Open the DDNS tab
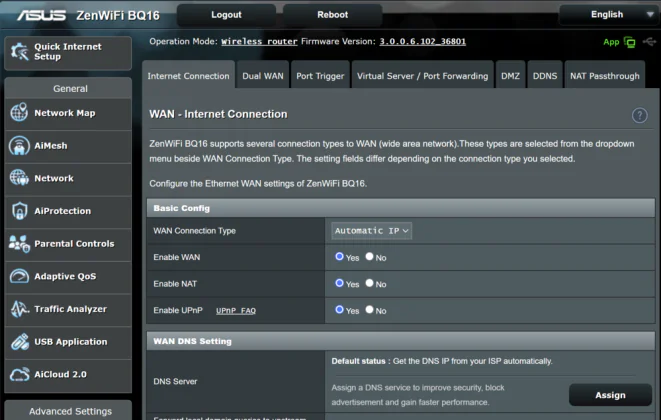 (x=545, y=76)
